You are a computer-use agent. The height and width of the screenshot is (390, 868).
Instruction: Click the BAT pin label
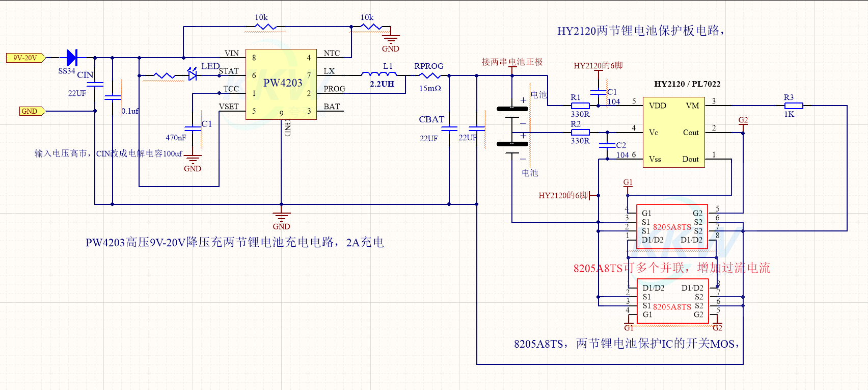[332, 107]
